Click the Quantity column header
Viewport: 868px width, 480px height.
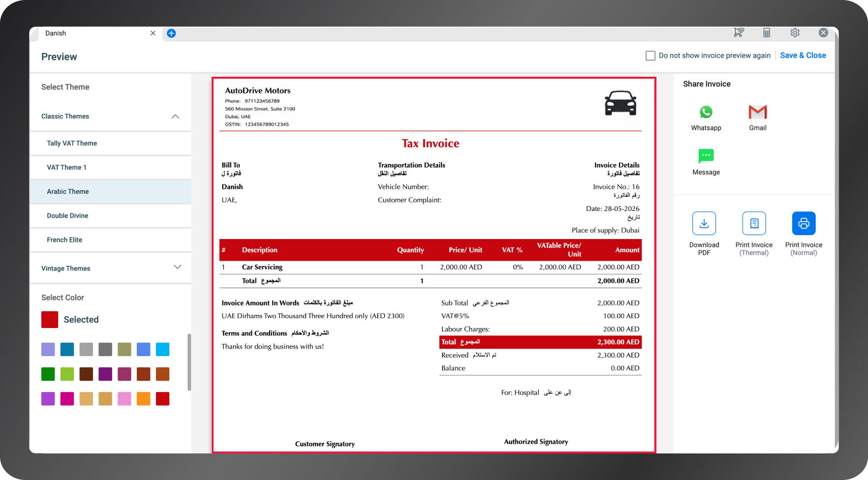click(410, 250)
